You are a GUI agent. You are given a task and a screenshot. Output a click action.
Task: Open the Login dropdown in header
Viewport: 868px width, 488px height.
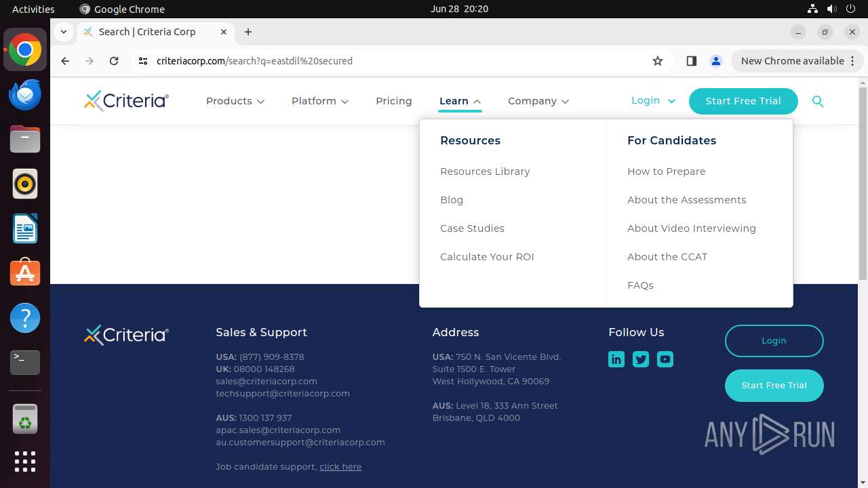click(x=653, y=100)
